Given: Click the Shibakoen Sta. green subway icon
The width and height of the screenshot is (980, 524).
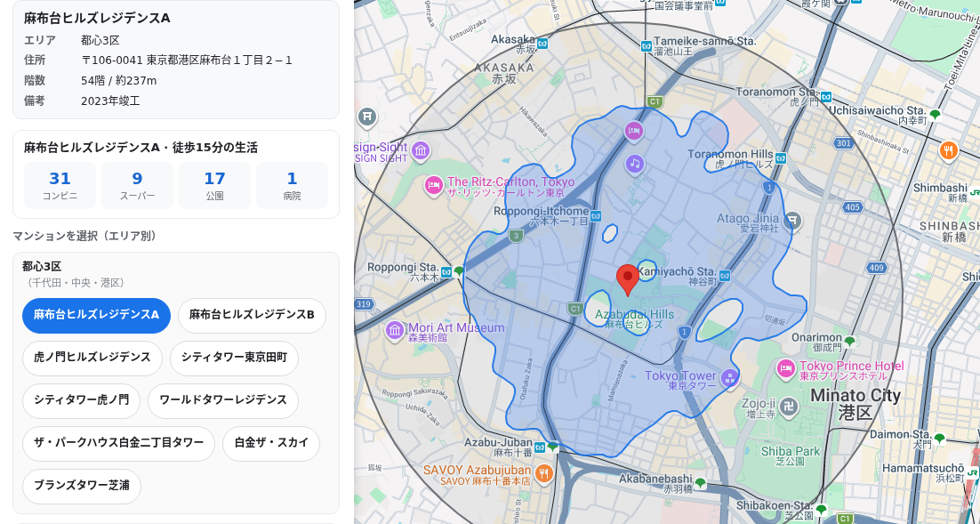Looking at the screenshot, I should tap(821, 510).
